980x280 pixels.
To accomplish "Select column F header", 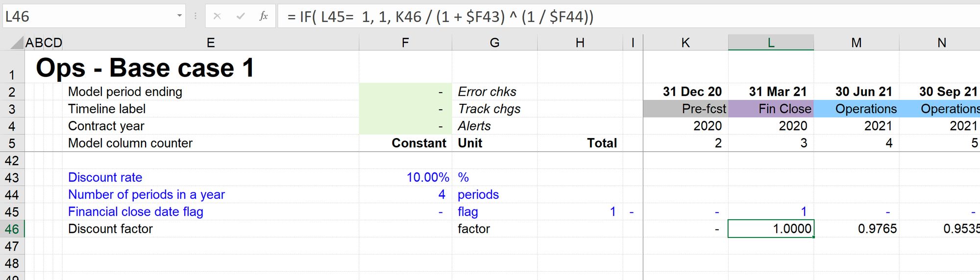I will coord(405,43).
